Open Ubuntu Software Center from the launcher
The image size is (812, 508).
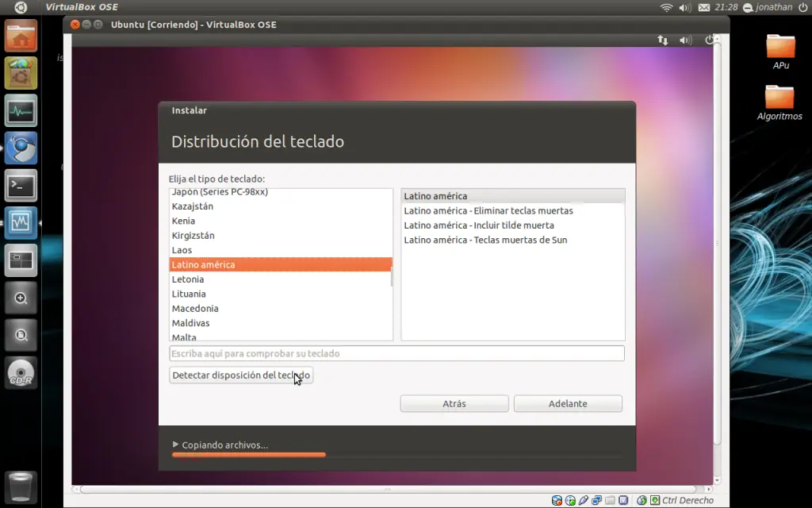(21, 73)
